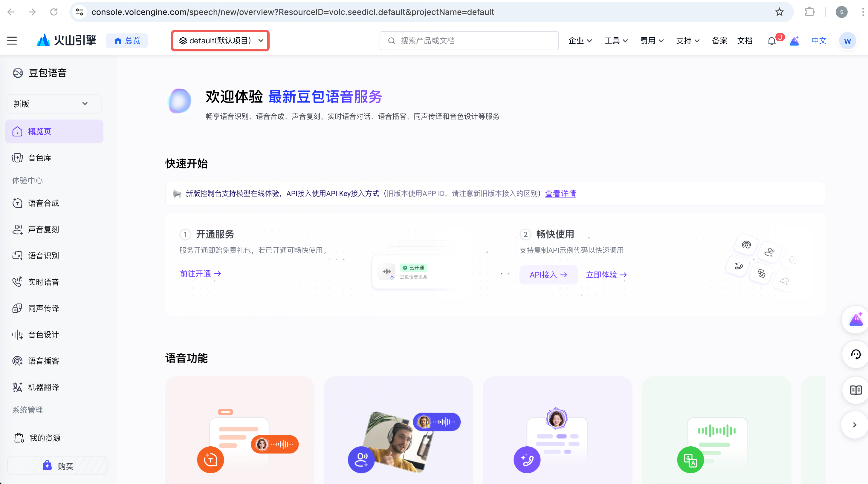Go to 同声传译 in sidebar
The width and height of the screenshot is (868, 484).
tap(54, 308)
